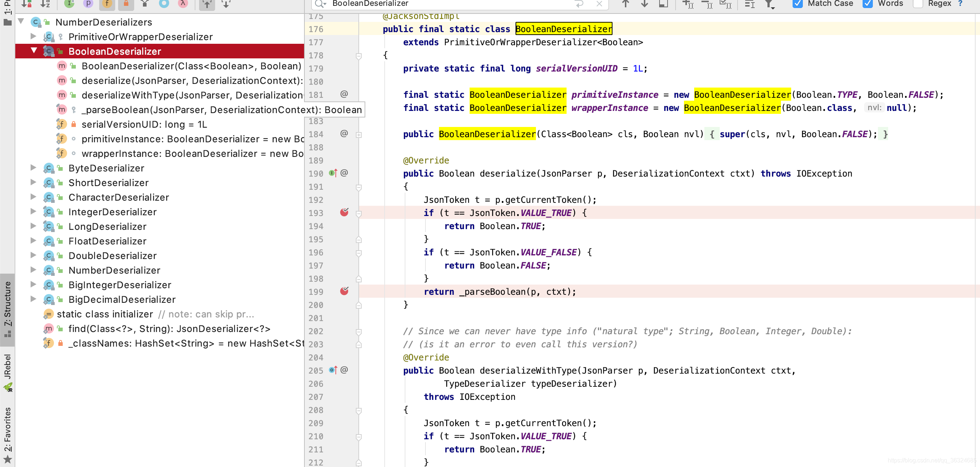Expand the CharacterDeserializer node
980x467 pixels.
tap(34, 197)
